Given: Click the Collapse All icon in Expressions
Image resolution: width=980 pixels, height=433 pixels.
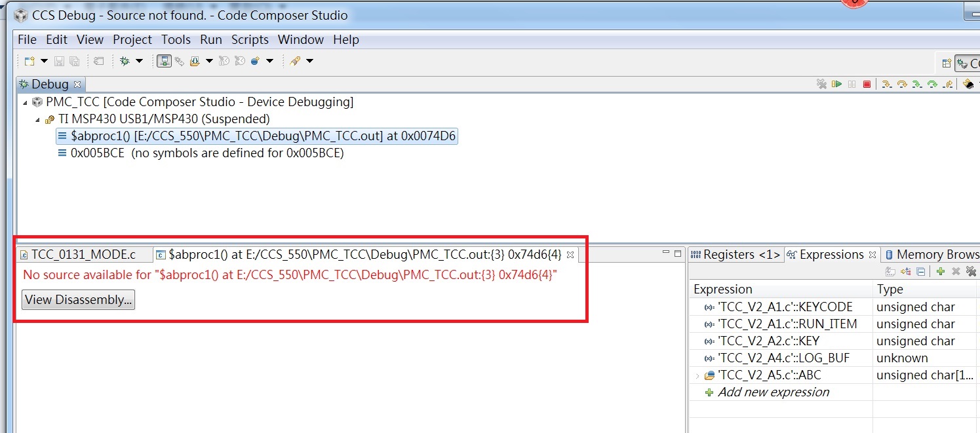Looking at the screenshot, I should (920, 272).
